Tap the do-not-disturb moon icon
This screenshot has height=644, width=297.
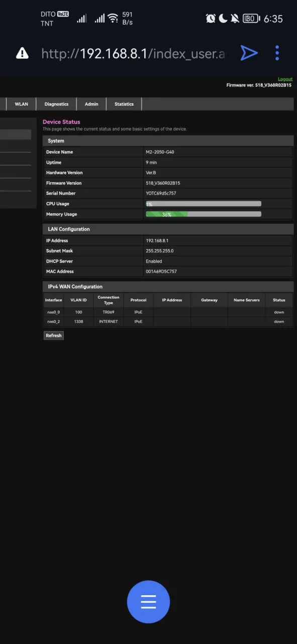coord(223,19)
